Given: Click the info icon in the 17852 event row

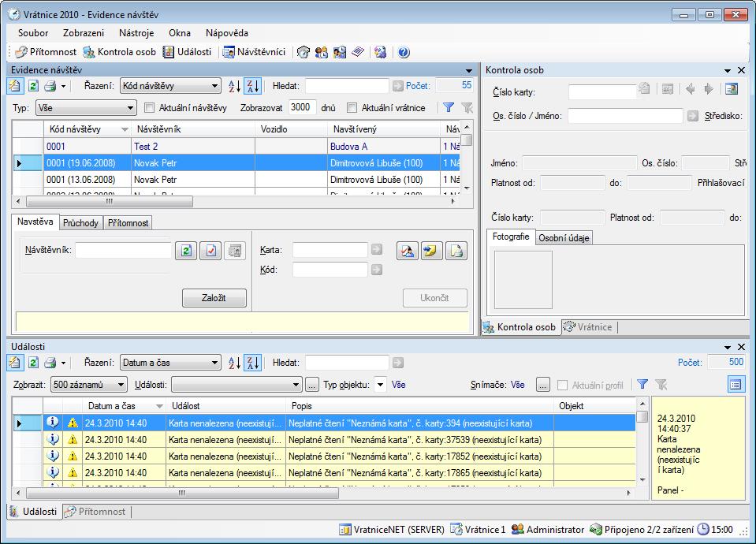Looking at the screenshot, I should pos(53,456).
